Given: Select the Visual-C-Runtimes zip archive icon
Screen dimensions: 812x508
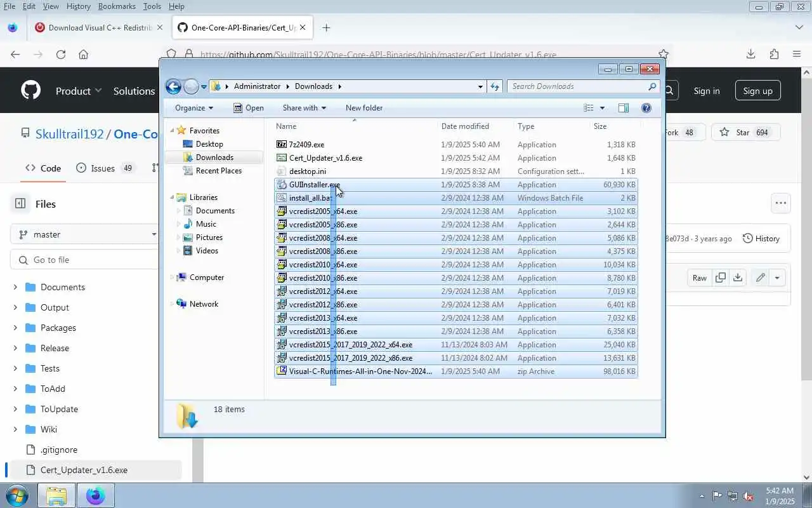Looking at the screenshot, I should click(x=282, y=371).
